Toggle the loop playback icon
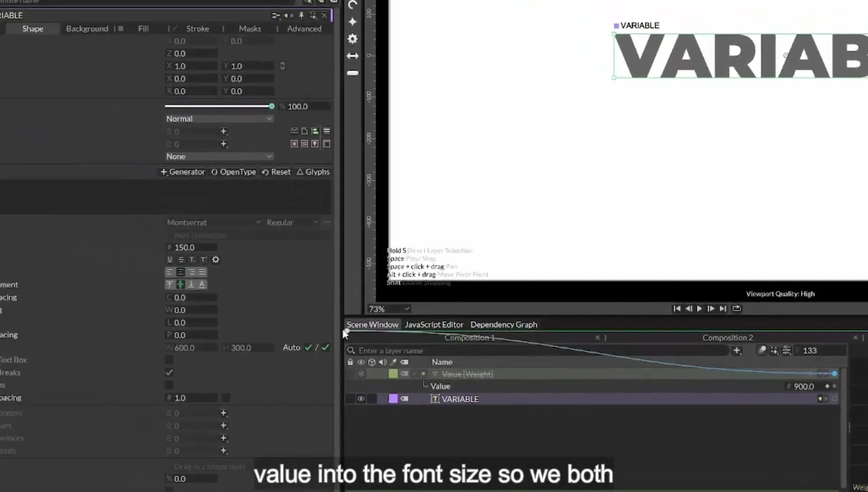The width and height of the screenshot is (868, 492). [736, 308]
